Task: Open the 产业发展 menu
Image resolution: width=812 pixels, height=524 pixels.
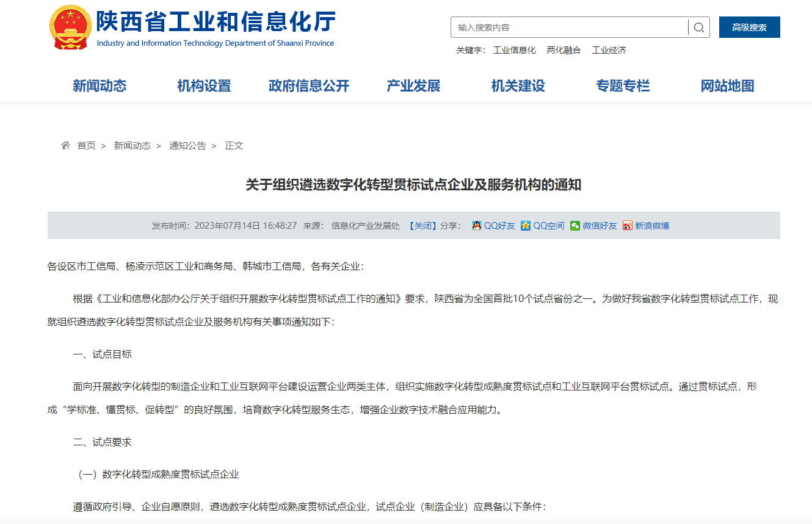Action: click(413, 86)
